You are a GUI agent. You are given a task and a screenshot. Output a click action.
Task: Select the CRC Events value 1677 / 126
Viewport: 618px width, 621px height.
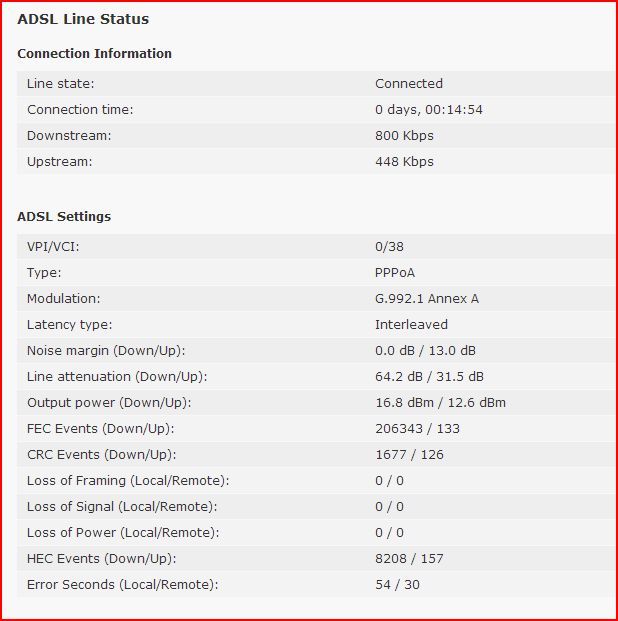[x=409, y=455]
